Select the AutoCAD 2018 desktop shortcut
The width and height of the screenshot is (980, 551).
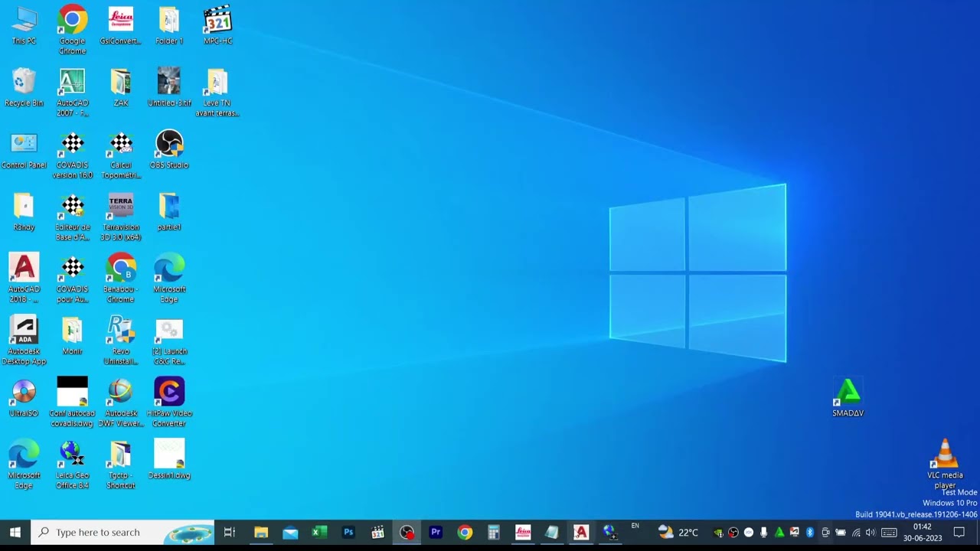pyautogui.click(x=24, y=279)
